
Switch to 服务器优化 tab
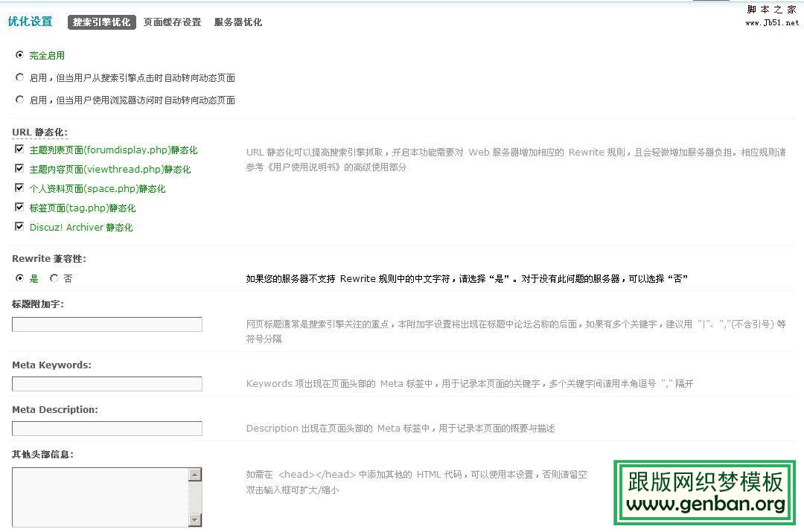pos(237,22)
